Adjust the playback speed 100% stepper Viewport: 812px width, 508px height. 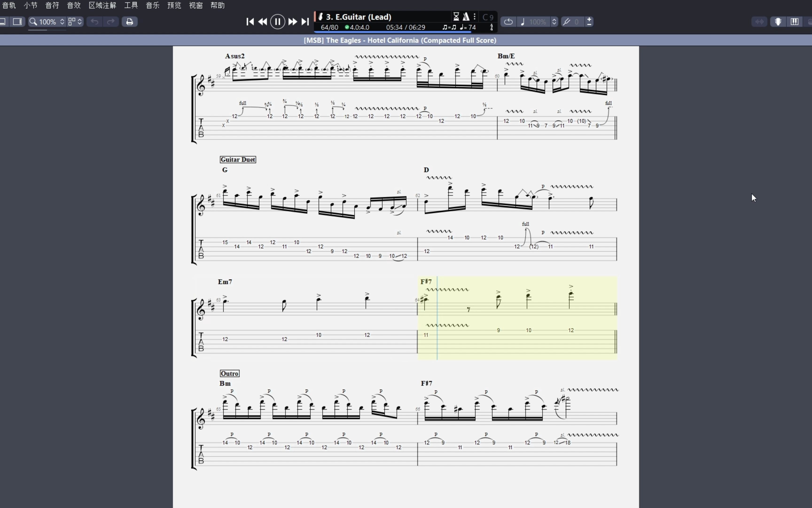click(554, 22)
